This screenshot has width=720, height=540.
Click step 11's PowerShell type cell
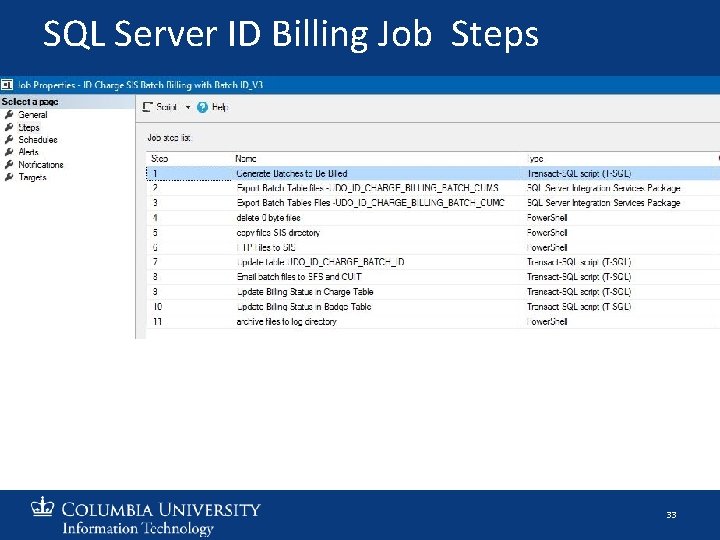(547, 321)
